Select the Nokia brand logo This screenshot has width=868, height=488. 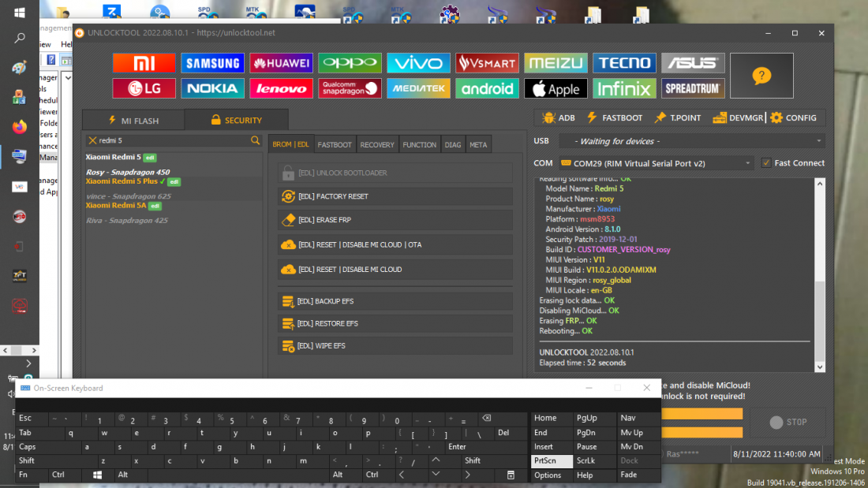tap(212, 88)
